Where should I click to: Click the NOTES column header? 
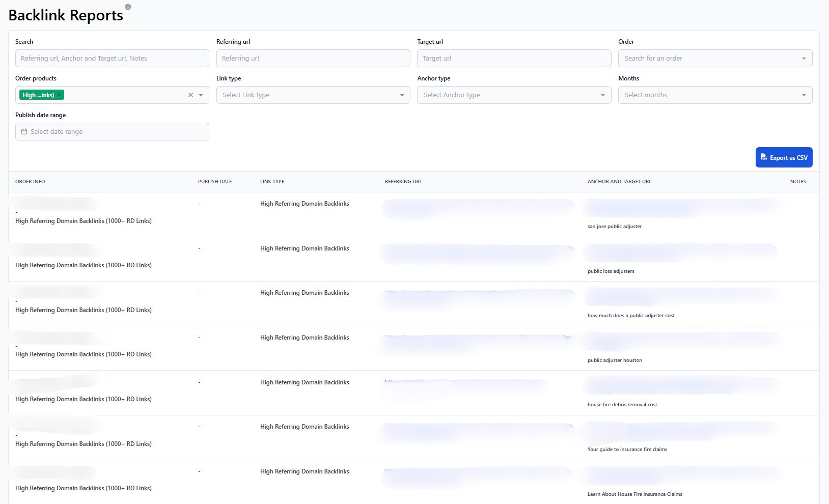point(798,182)
